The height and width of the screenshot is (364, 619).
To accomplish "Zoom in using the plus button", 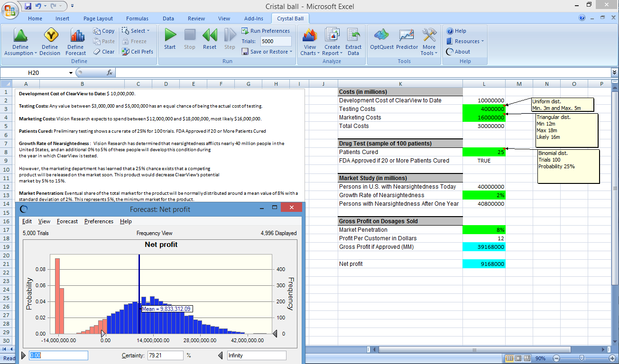I will pos(612,358).
